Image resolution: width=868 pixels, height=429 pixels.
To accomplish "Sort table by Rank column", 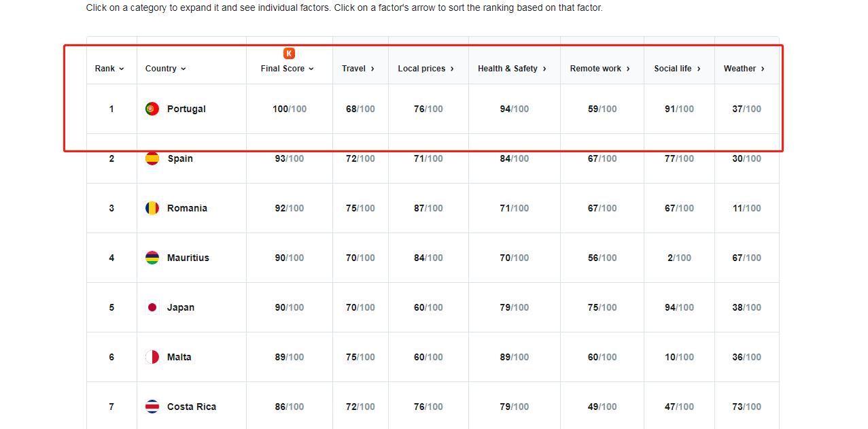I will 109,69.
